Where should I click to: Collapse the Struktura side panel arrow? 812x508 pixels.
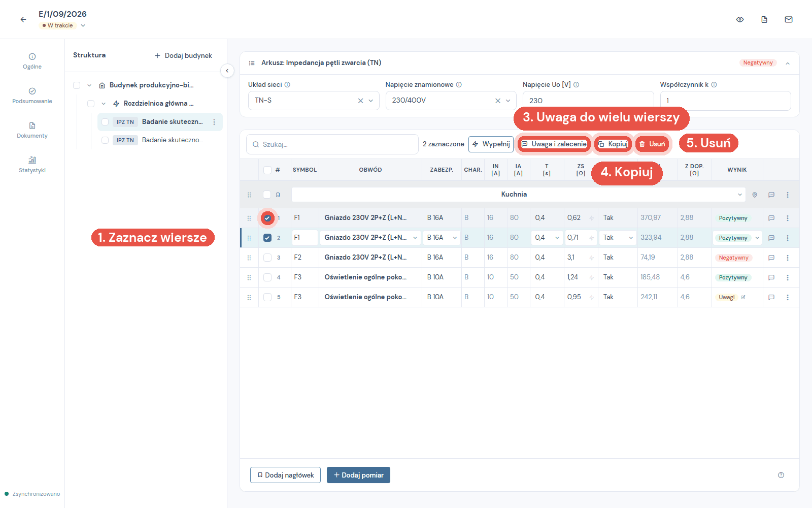(227, 71)
